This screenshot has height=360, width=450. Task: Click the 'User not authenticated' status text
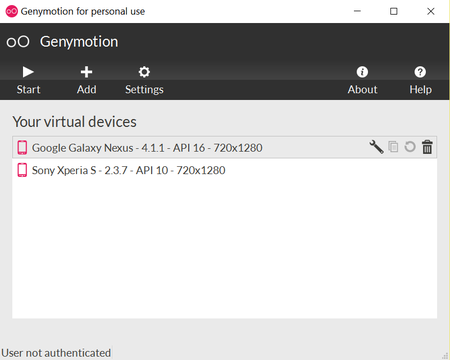pyautogui.click(x=56, y=353)
